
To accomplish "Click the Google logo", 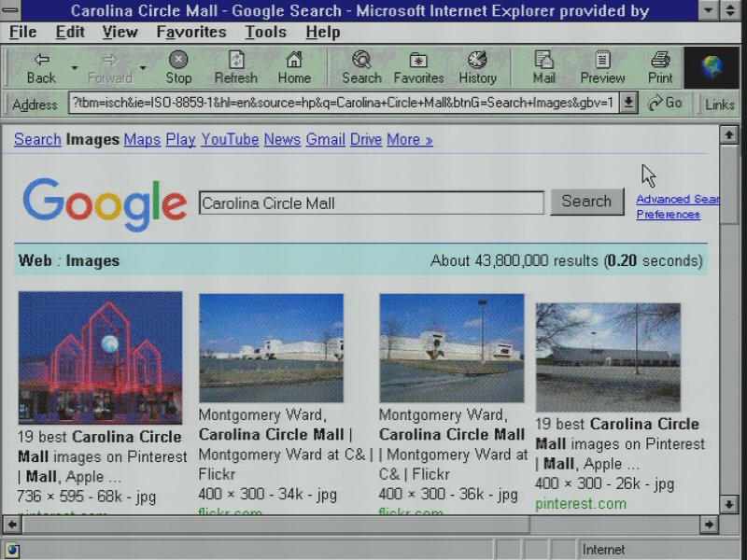I will tap(105, 204).
